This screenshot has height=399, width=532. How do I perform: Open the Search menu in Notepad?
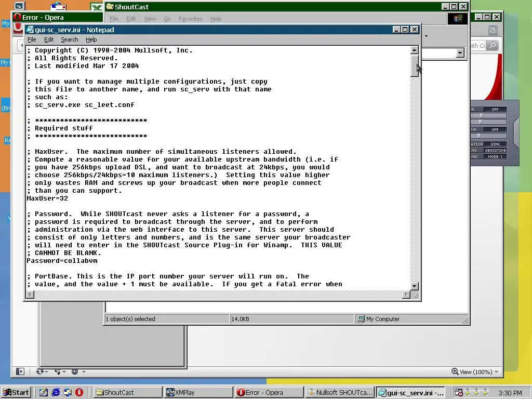(x=70, y=39)
